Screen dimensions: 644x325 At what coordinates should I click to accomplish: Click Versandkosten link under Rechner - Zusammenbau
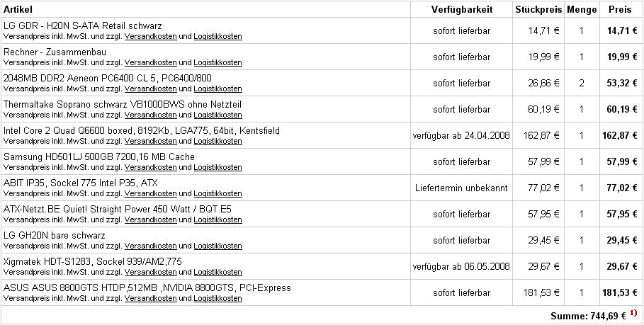coord(151,63)
